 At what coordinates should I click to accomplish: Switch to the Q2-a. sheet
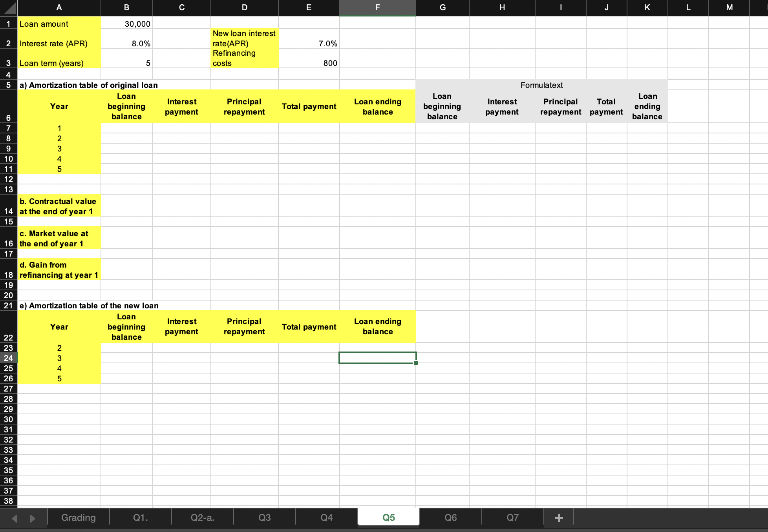point(202,517)
